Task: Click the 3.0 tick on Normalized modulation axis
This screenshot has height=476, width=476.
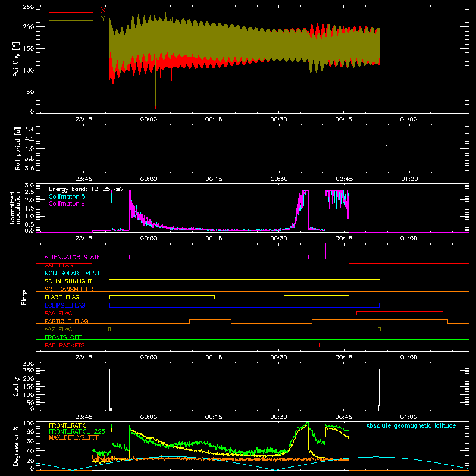Action: (x=29, y=186)
